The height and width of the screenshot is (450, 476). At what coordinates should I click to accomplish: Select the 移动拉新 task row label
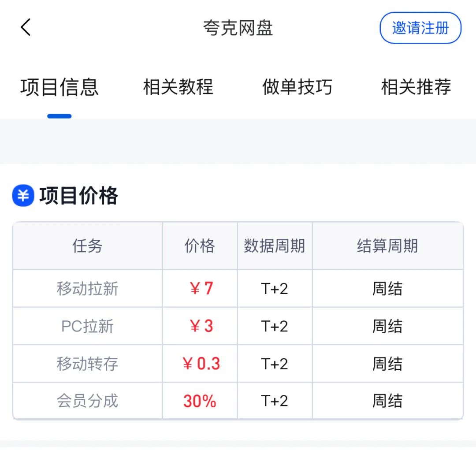pyautogui.click(x=87, y=289)
